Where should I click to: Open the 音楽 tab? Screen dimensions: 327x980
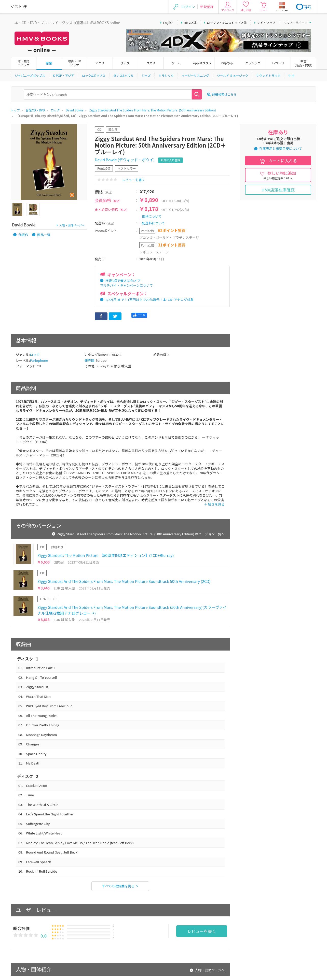coord(49,63)
